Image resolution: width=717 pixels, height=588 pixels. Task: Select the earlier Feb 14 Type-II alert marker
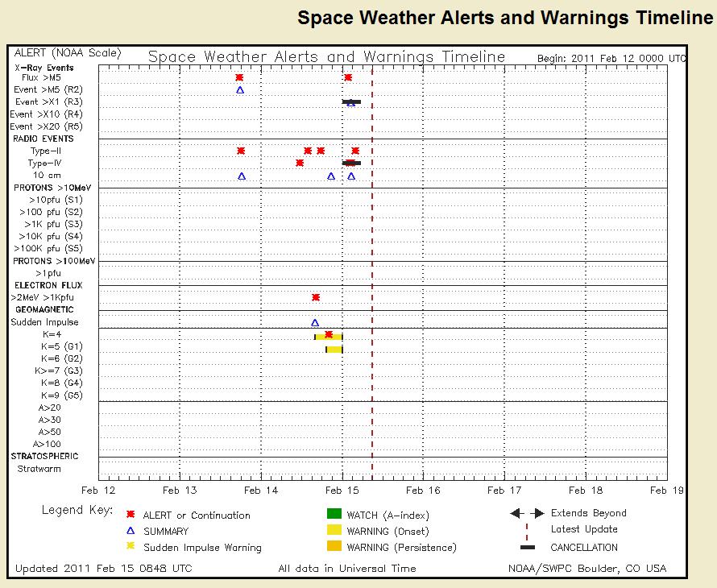pyautogui.click(x=308, y=151)
